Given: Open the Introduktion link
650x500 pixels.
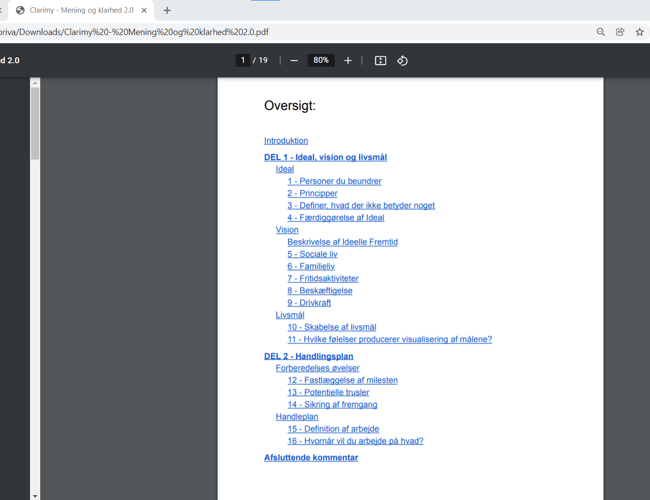Looking at the screenshot, I should pyautogui.click(x=286, y=141).
